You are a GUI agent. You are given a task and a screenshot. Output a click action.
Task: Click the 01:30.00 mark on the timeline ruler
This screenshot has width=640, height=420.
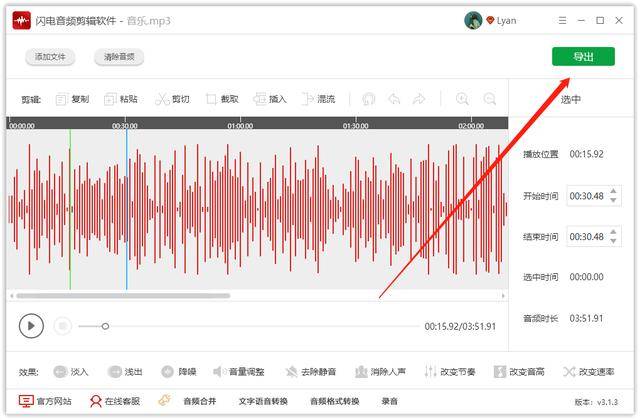point(356,126)
